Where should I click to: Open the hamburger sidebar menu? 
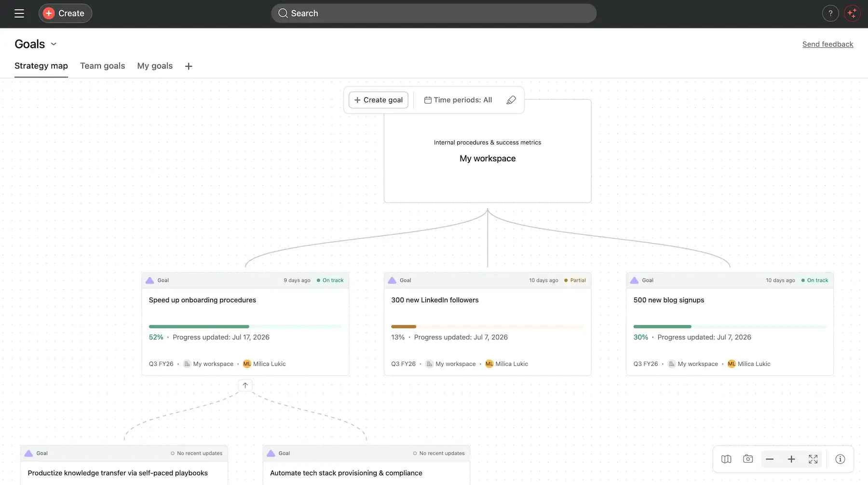coord(19,13)
